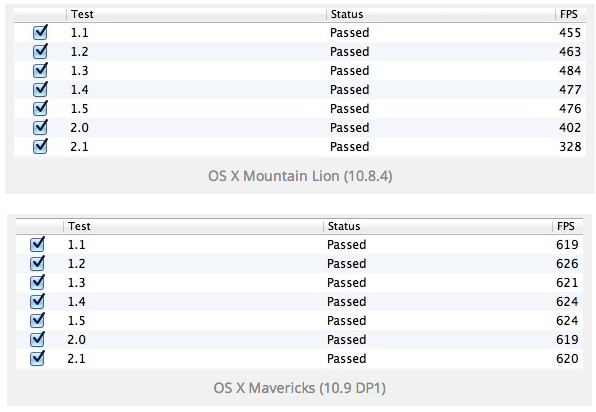Image resolution: width=596 pixels, height=412 pixels.
Task: Select the row with 626 FPS
Action: tap(299, 264)
